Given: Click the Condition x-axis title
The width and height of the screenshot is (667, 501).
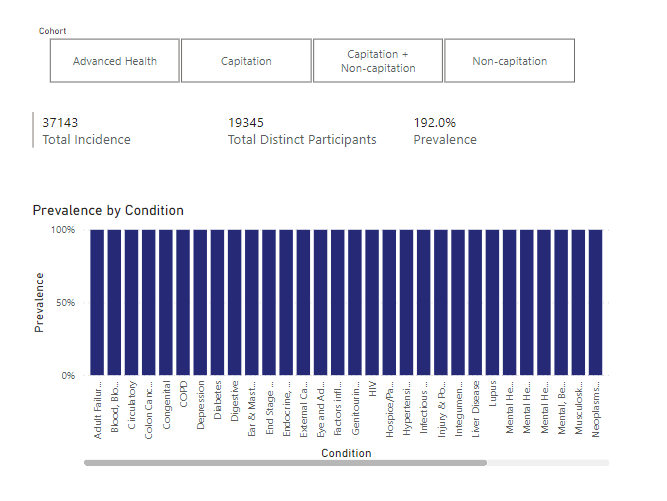Looking at the screenshot, I should coord(346,453).
